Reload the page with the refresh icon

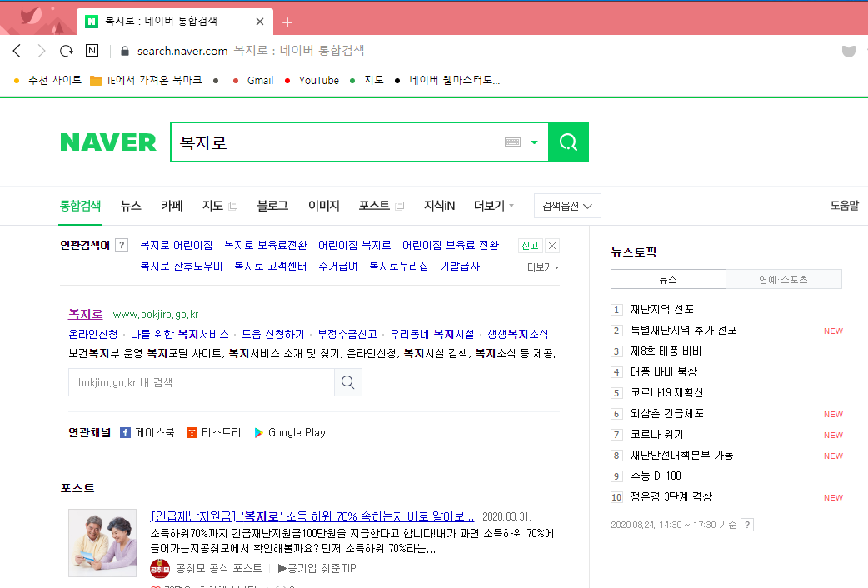point(67,51)
